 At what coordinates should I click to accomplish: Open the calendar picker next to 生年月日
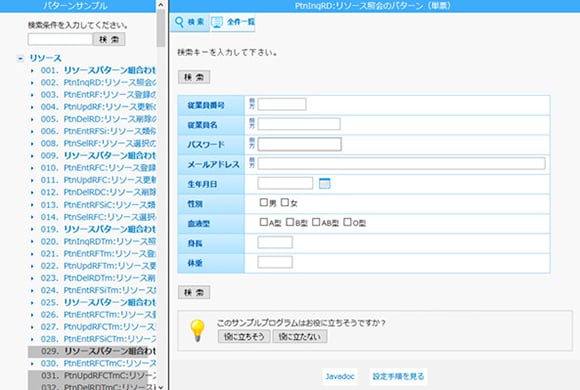(x=324, y=183)
